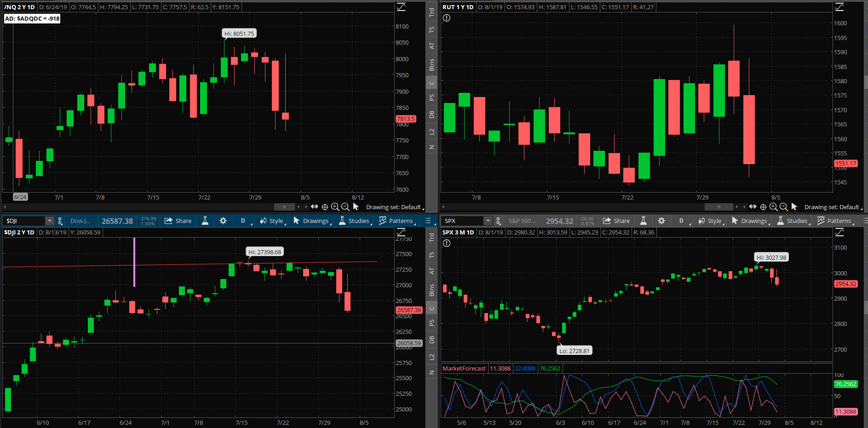
Task: Click the RUT chart horizontal scrollbar thumb
Action: (x=719, y=207)
